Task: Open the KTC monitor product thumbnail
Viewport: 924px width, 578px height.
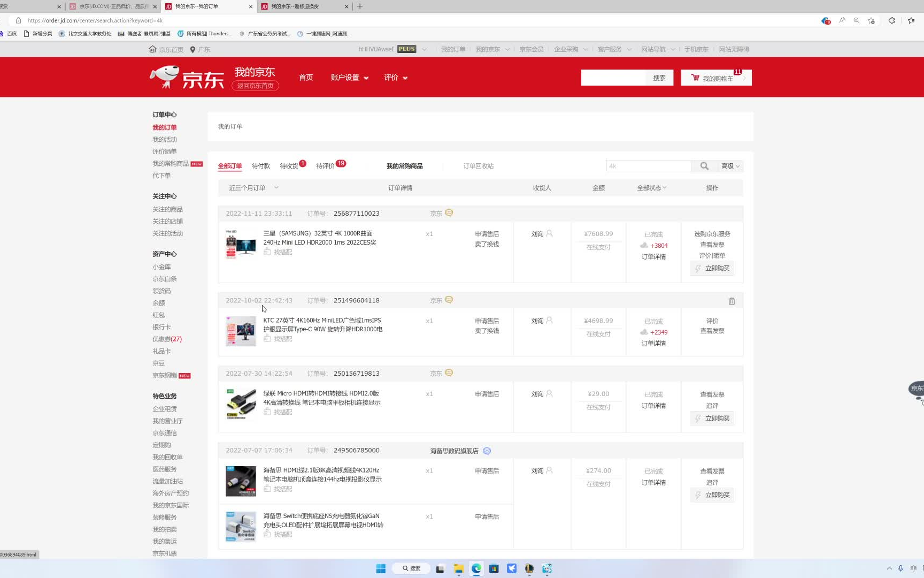Action: tap(241, 331)
